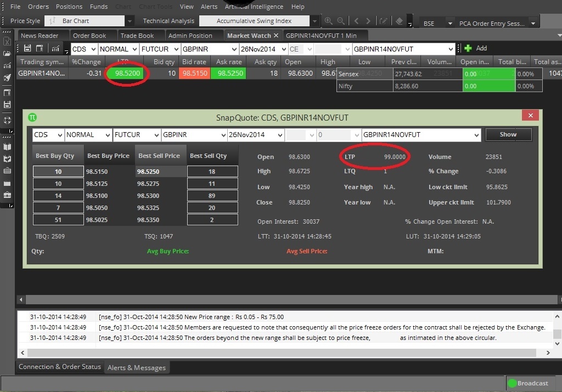Open the Orders menu
Screen dimensions: 562x392
[x=38, y=7]
